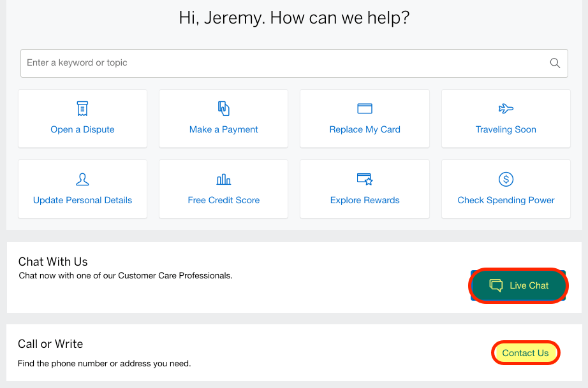This screenshot has height=388, width=588.
Task: Go to "Update Personal Details" link text
Action: click(82, 200)
